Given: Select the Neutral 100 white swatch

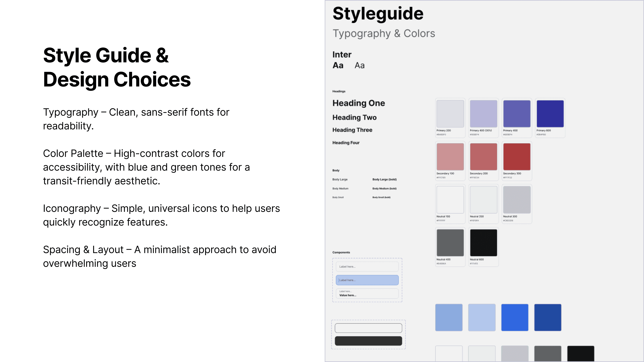Looking at the screenshot, I should tap(450, 200).
